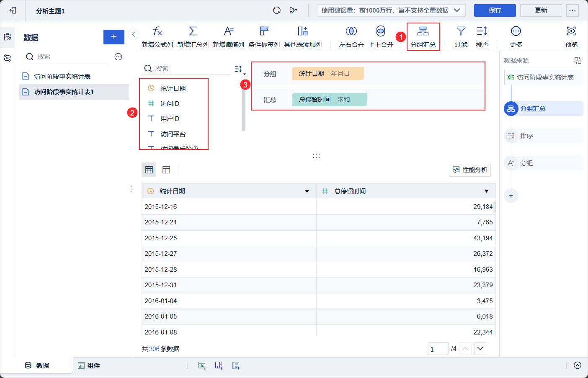Click the add-chart component icon in bottom bar
This screenshot has width=588, height=378.
point(202,365)
